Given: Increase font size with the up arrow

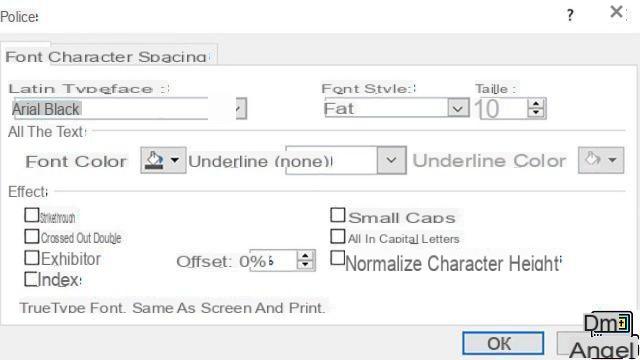Looking at the screenshot, I should coord(536,104).
